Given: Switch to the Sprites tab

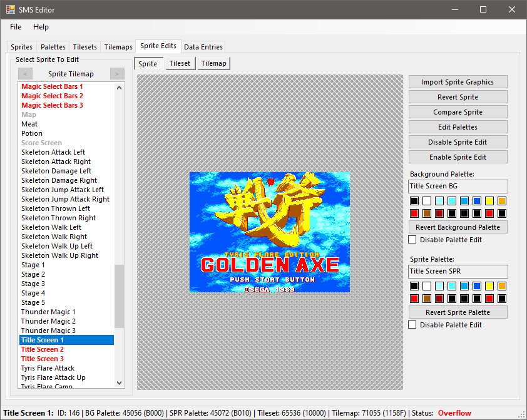Looking at the screenshot, I should pos(21,47).
